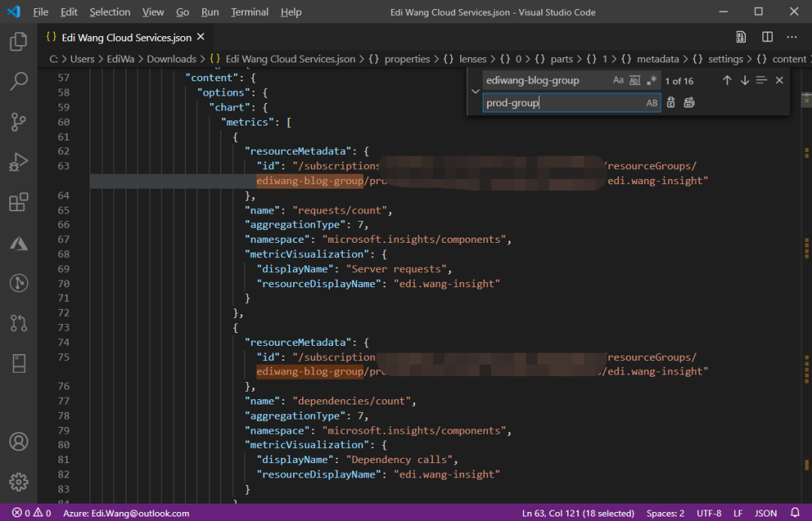Open the Terminal menu
The width and height of the screenshot is (812, 521).
(250, 12)
